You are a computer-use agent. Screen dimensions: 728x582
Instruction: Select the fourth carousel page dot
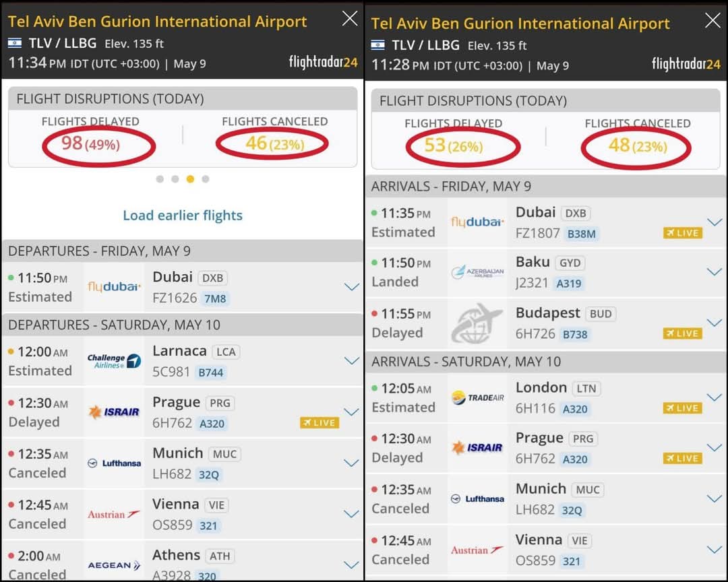click(206, 179)
